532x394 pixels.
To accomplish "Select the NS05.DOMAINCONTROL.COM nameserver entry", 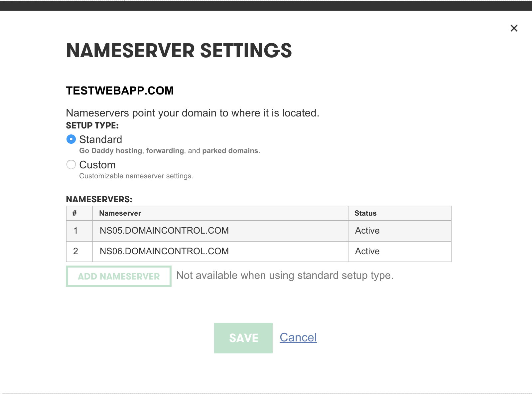I will [164, 231].
